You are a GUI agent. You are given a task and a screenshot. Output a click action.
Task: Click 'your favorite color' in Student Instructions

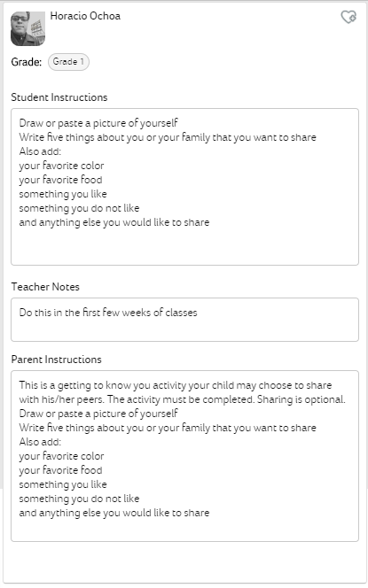(x=61, y=166)
